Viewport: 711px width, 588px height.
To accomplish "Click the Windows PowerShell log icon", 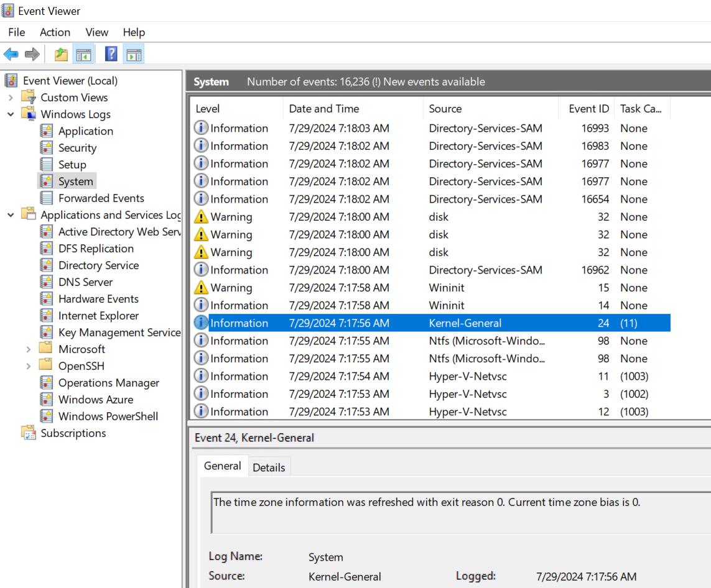I will point(46,416).
